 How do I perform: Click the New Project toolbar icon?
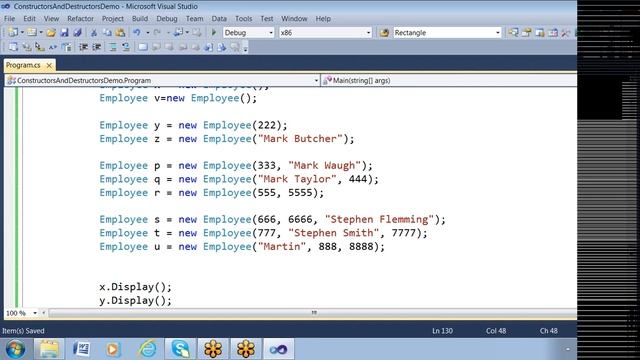pyautogui.click(x=13, y=32)
